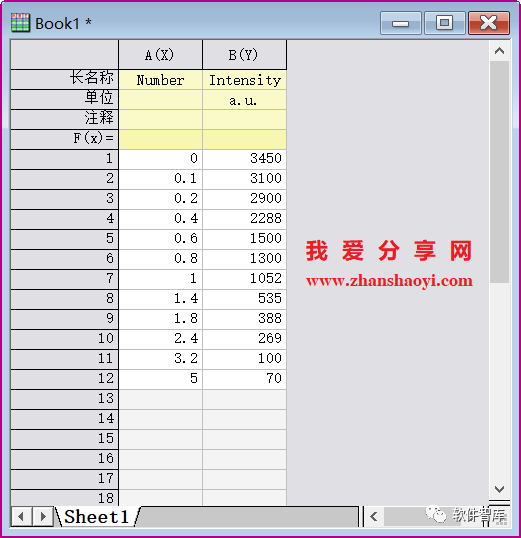Click Number cell with value 0.8
Image resolution: width=521 pixels, height=538 pixels.
[160, 259]
